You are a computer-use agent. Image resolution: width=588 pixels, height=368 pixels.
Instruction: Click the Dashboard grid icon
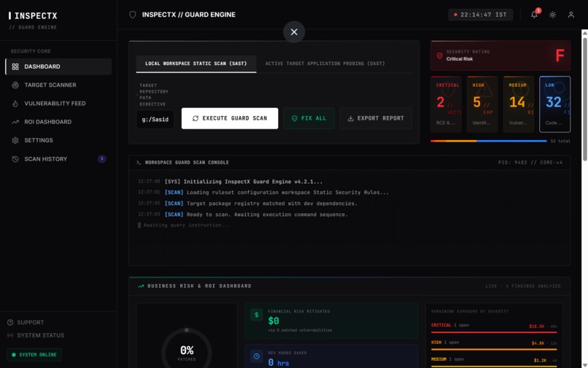click(15, 66)
